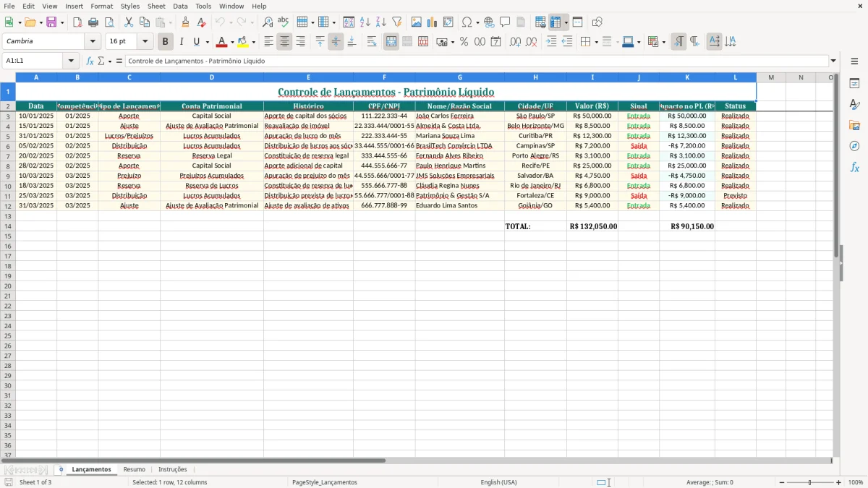This screenshot has height=488, width=868.
Task: Expand the formula bar input line
Action: (833, 61)
